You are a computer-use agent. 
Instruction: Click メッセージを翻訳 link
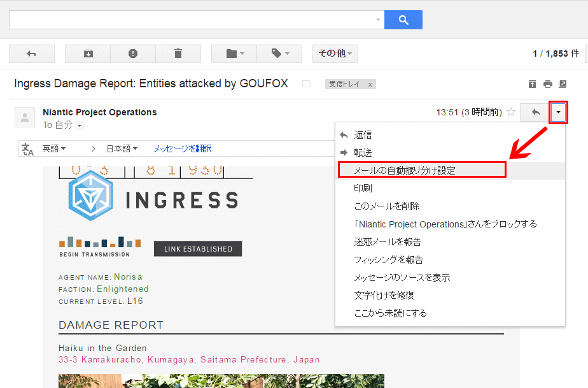tap(182, 148)
